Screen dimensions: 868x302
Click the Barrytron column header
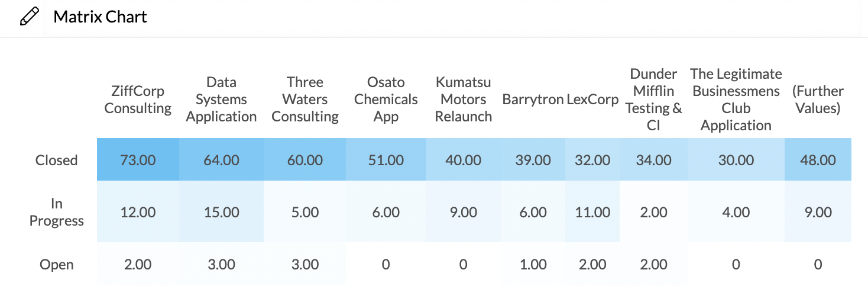tap(533, 99)
